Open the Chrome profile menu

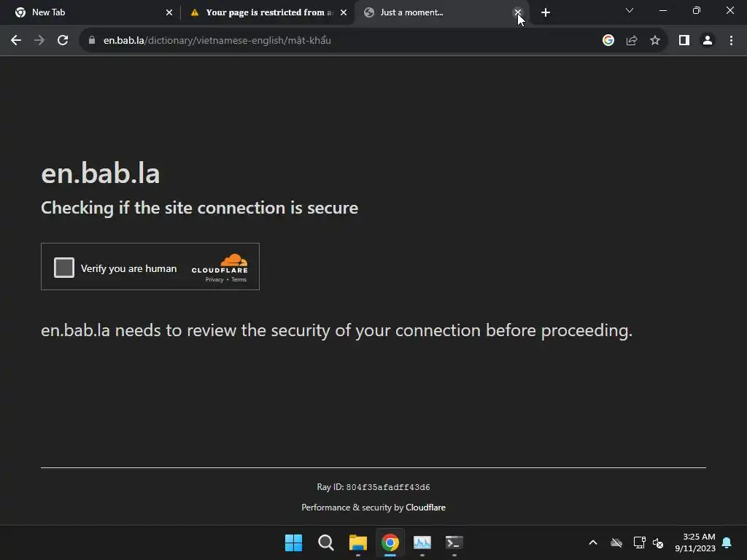(x=708, y=41)
